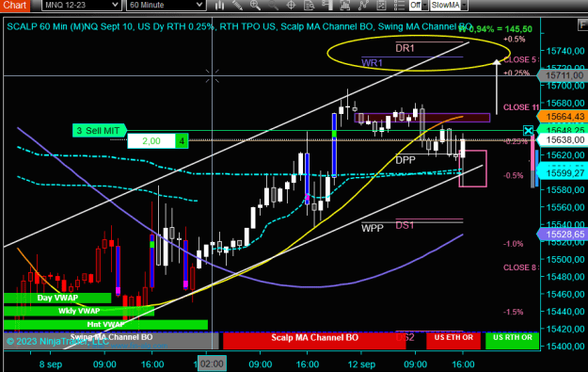This screenshot has width=588, height=372.
Task: Click the -1.5% level label
Action: pos(514,312)
